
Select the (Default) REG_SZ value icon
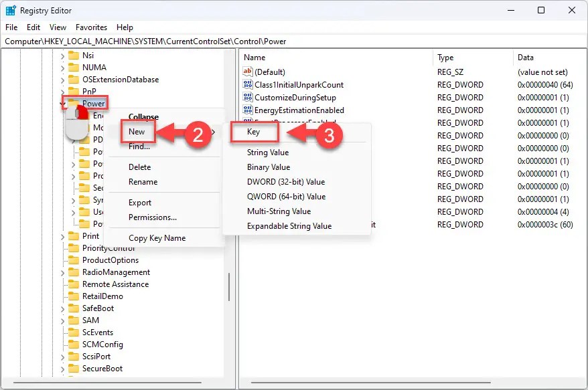(249, 72)
